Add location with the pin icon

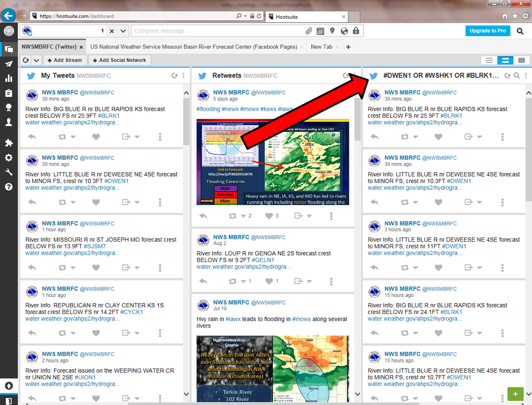(332, 31)
